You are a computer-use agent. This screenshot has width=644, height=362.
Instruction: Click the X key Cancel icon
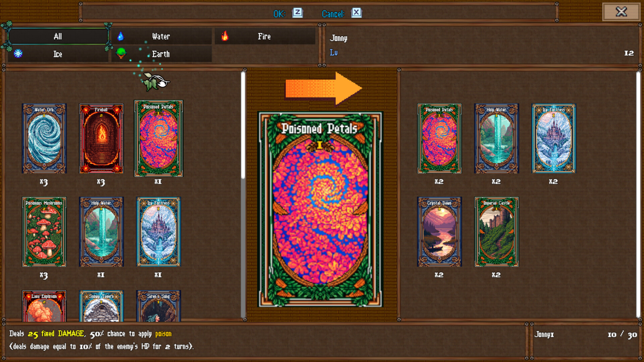[x=356, y=13]
